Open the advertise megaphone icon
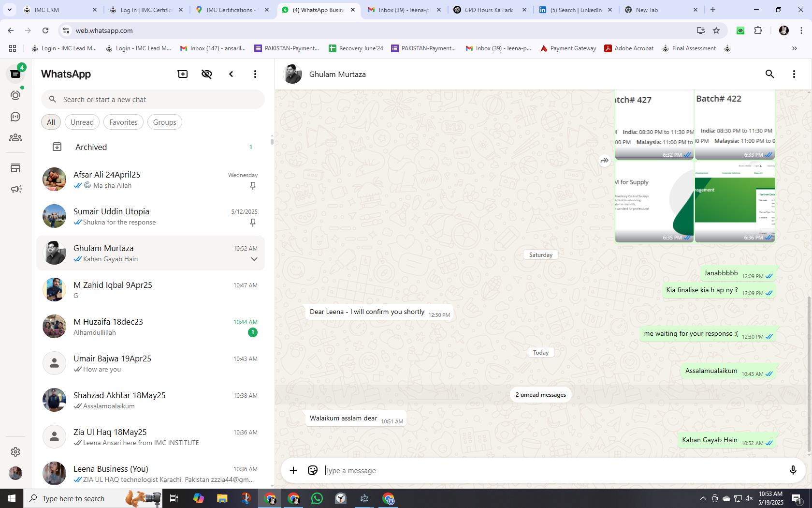The image size is (812, 508). pyautogui.click(x=15, y=189)
